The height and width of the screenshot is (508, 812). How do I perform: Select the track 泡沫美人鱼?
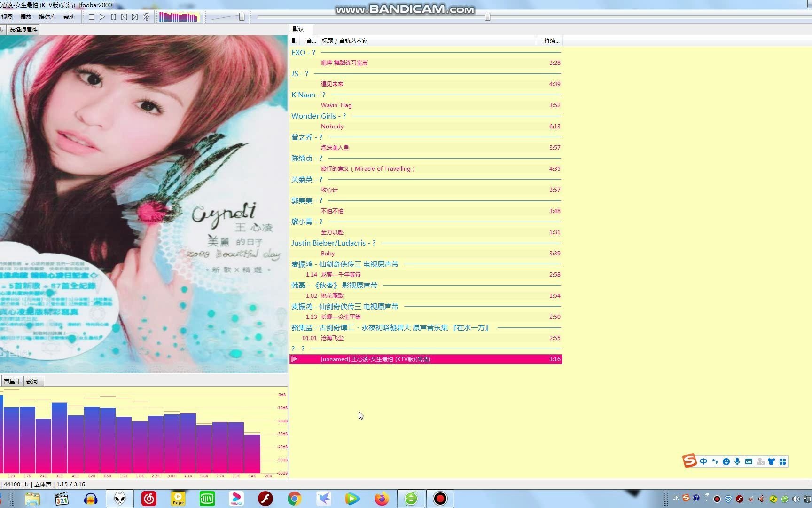point(426,148)
